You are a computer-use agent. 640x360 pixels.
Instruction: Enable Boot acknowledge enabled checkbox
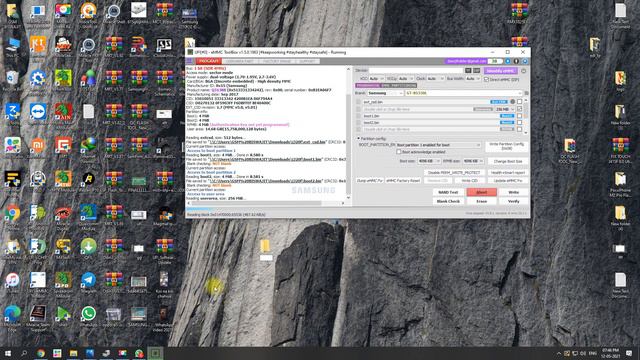399,152
